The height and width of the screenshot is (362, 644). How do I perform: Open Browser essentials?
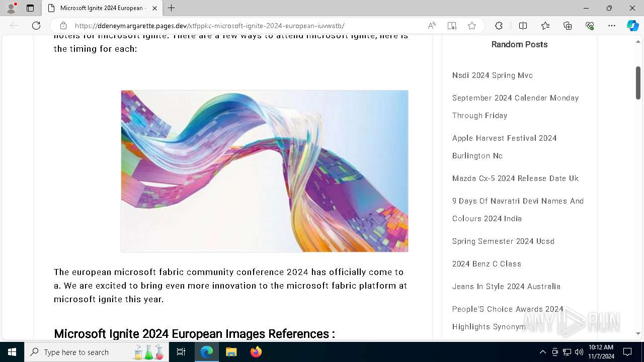coord(590,26)
